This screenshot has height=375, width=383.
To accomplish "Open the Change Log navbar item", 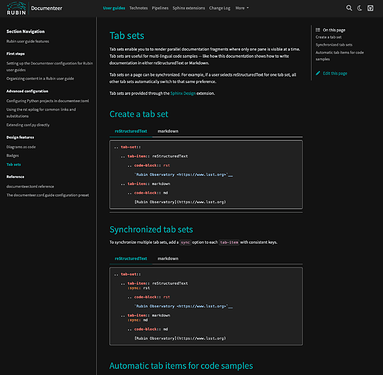I will [219, 8].
